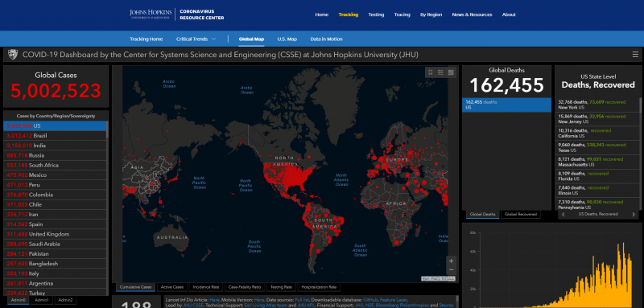
Task: Switch to Admin1 level
Action: coord(41,300)
